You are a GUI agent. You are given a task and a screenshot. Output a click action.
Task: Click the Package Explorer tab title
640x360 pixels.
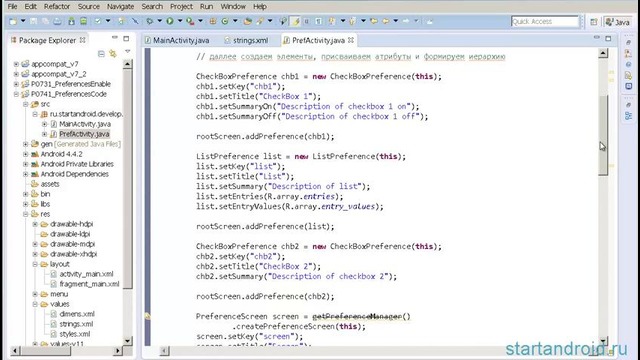pos(47,40)
